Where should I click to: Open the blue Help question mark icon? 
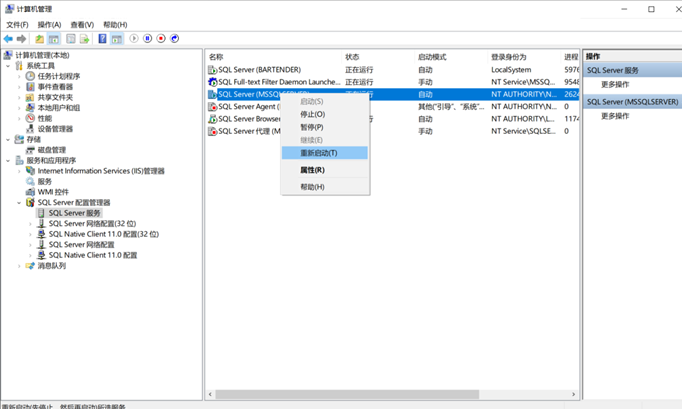102,39
